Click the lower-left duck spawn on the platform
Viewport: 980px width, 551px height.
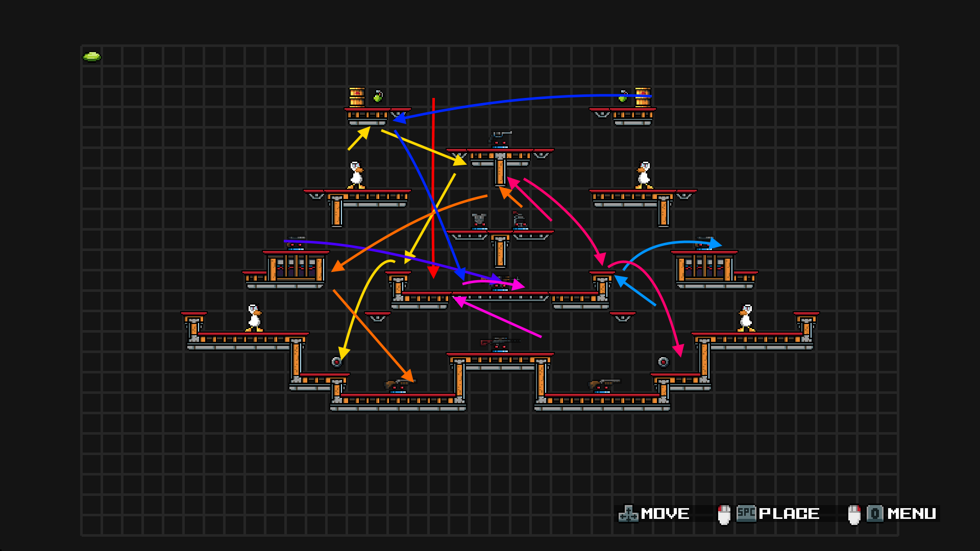coord(254,318)
